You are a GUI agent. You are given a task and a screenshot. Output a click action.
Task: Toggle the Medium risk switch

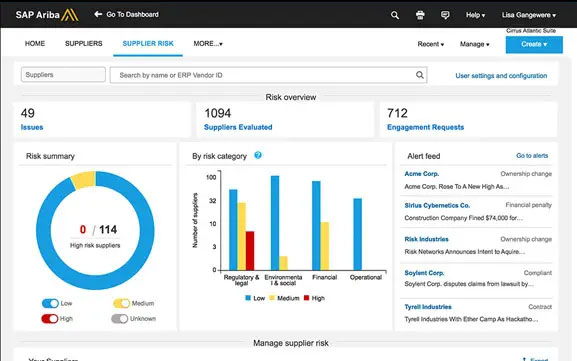(x=121, y=303)
